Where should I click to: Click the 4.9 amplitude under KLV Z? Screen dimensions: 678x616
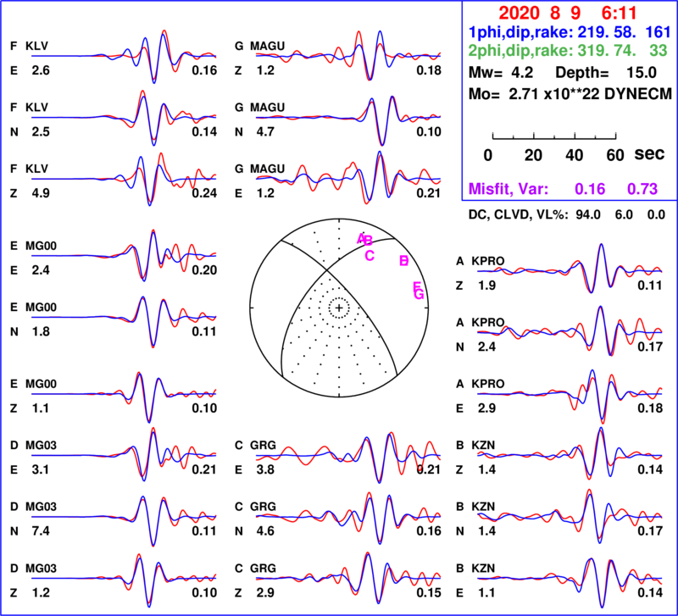tap(40, 193)
